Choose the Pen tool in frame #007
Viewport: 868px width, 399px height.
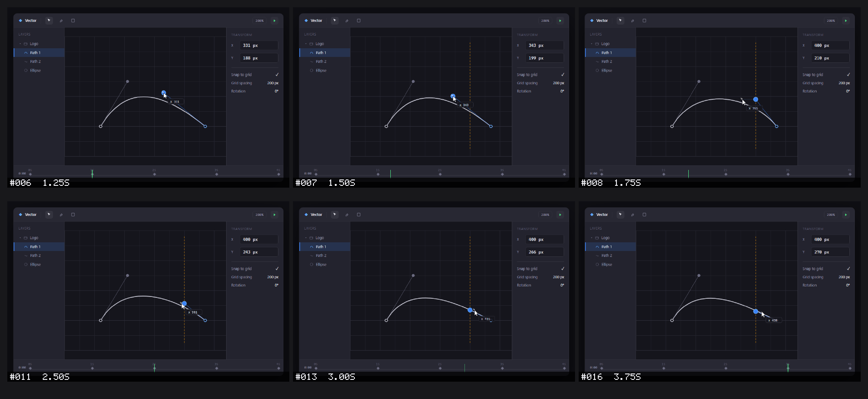point(347,20)
